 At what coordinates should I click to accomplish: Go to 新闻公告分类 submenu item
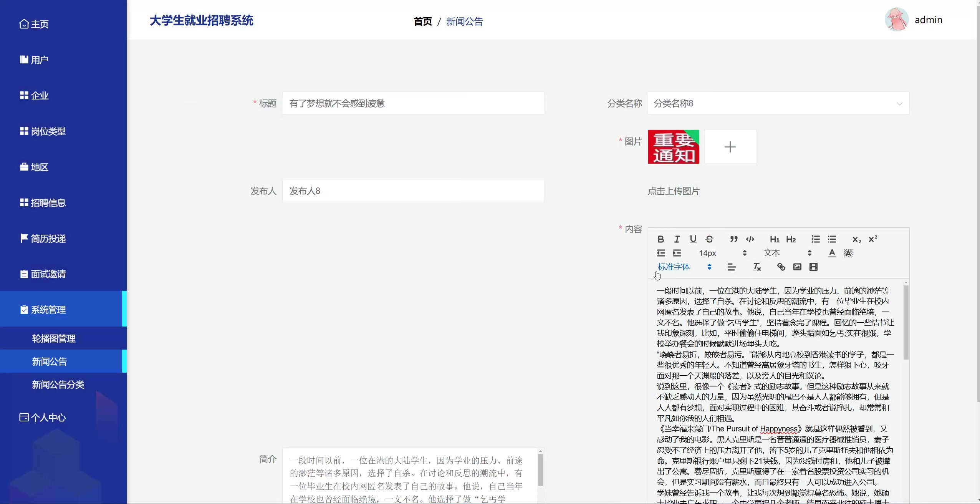[x=58, y=385]
